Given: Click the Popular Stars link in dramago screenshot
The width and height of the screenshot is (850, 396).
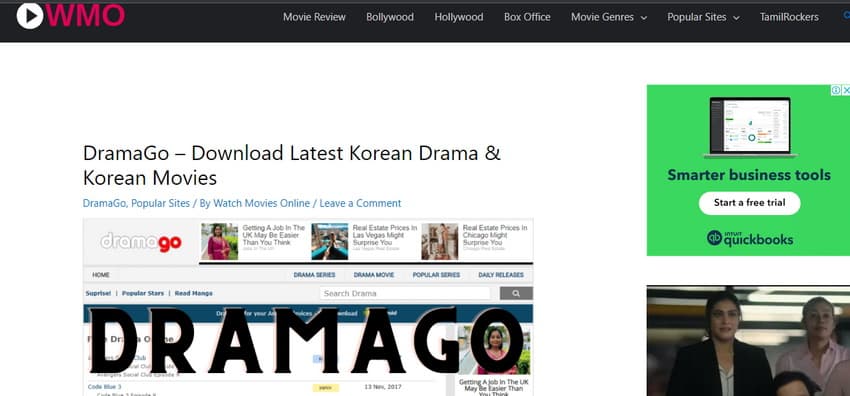Looking at the screenshot, I should pyautogui.click(x=143, y=293).
